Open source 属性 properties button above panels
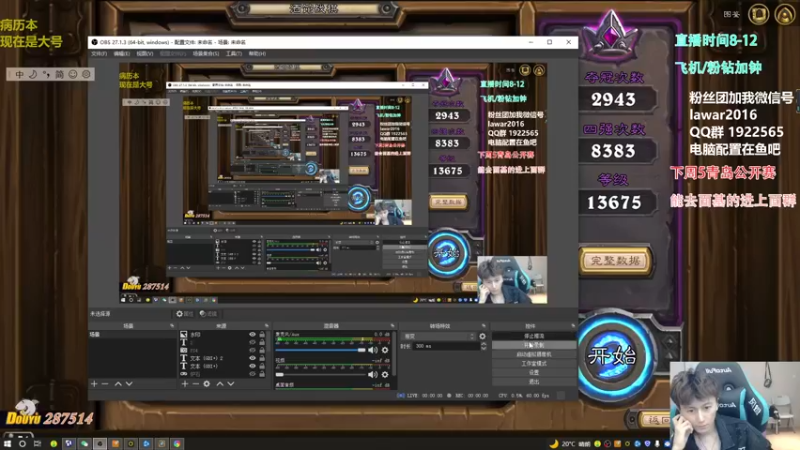The height and width of the screenshot is (450, 800). (185, 314)
